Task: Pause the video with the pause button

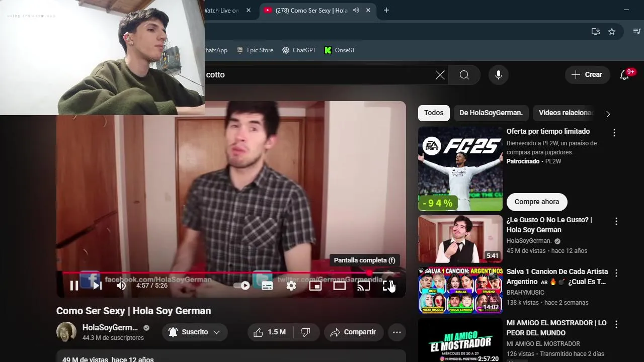Action: pos(74,286)
